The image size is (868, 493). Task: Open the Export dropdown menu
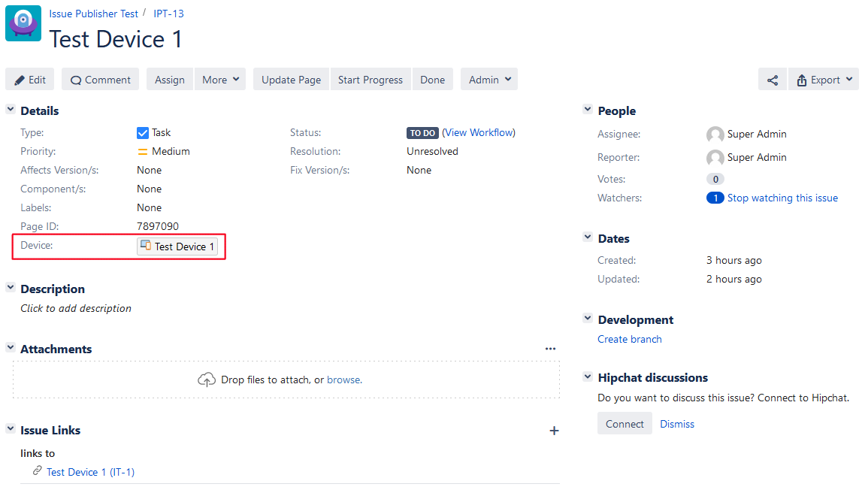click(x=824, y=80)
